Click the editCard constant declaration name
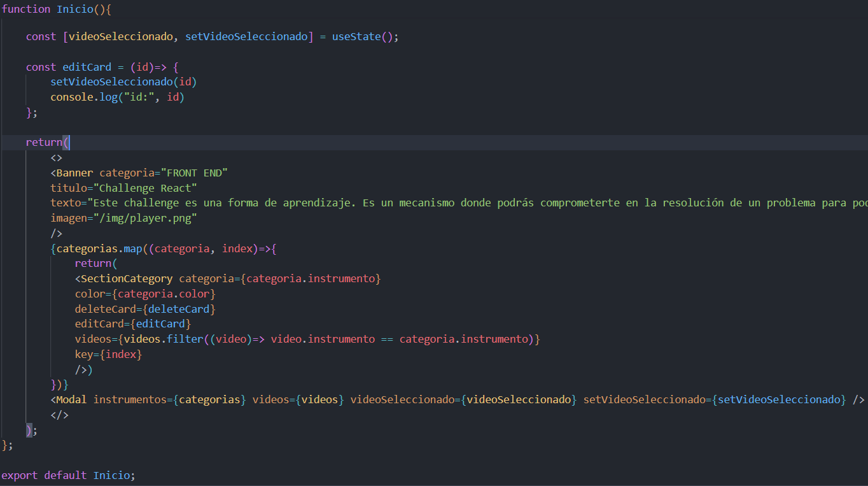 87,67
